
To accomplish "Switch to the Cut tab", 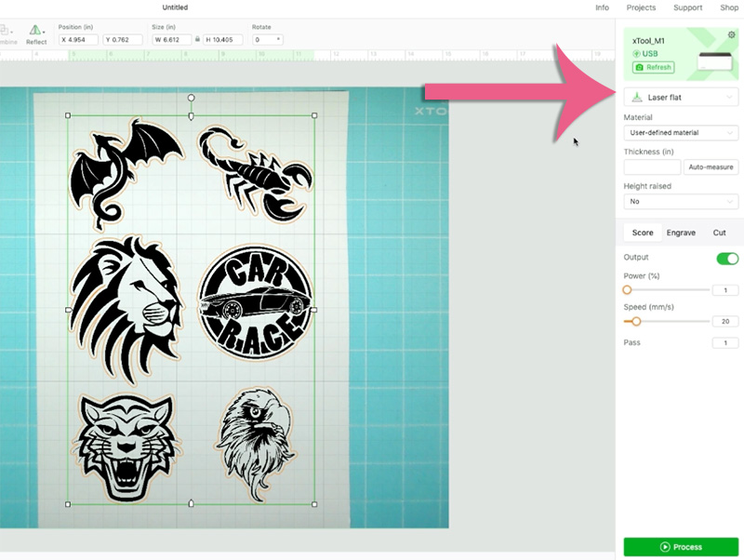I will (x=719, y=233).
